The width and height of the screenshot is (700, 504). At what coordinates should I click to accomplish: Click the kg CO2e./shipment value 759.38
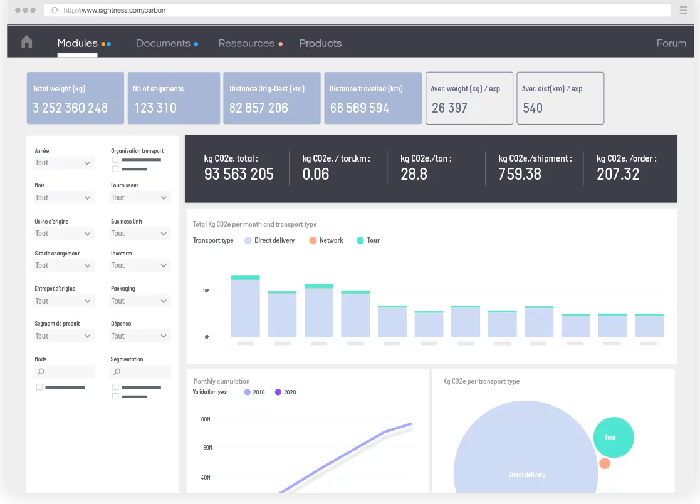tap(520, 174)
